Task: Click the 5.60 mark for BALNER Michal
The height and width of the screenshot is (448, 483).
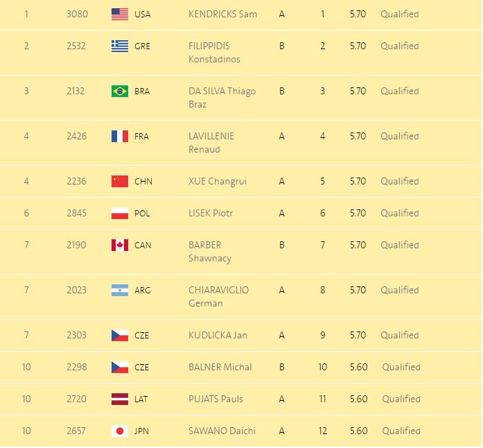Action: click(358, 367)
